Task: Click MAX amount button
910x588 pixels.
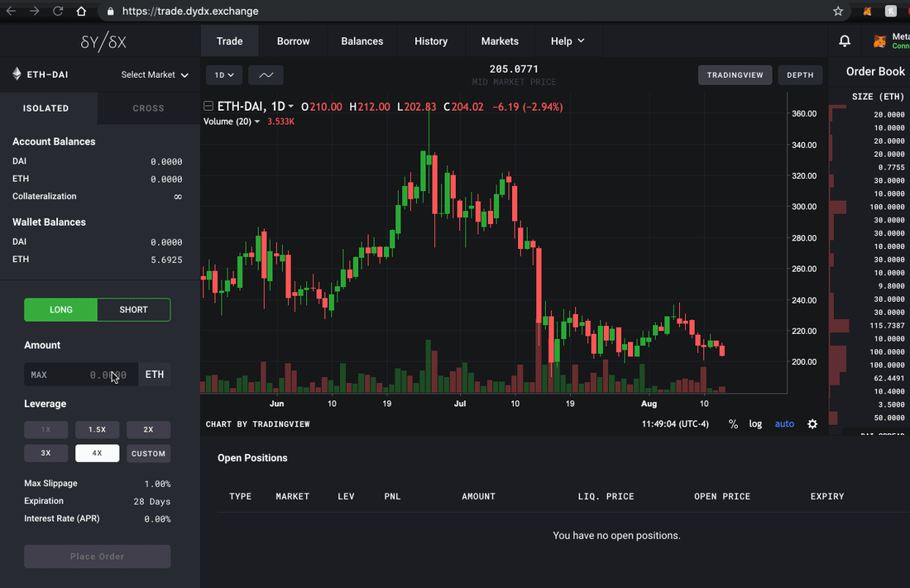Action: 39,375
